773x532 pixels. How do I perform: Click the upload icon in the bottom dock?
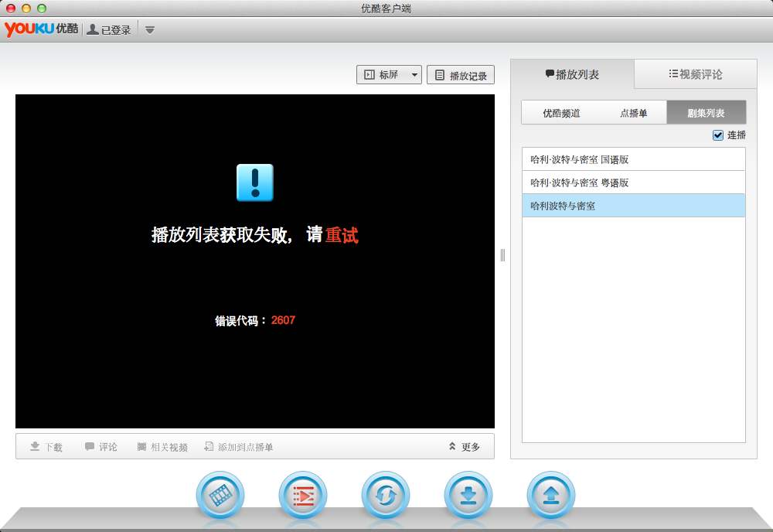click(551, 495)
